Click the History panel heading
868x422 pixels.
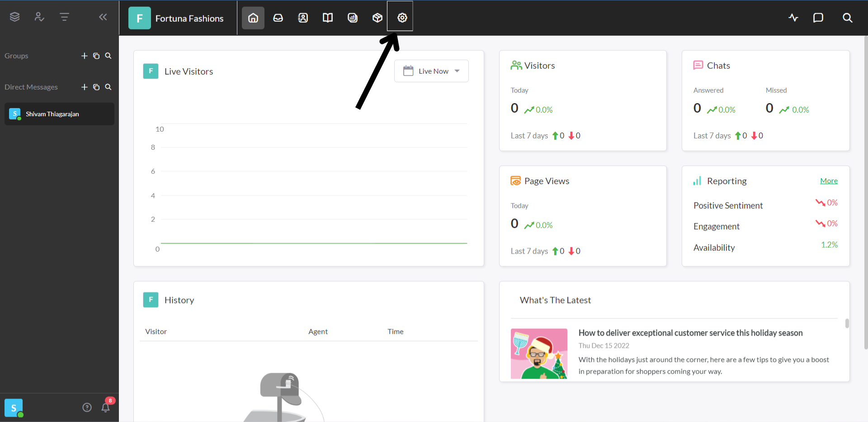coord(179,300)
